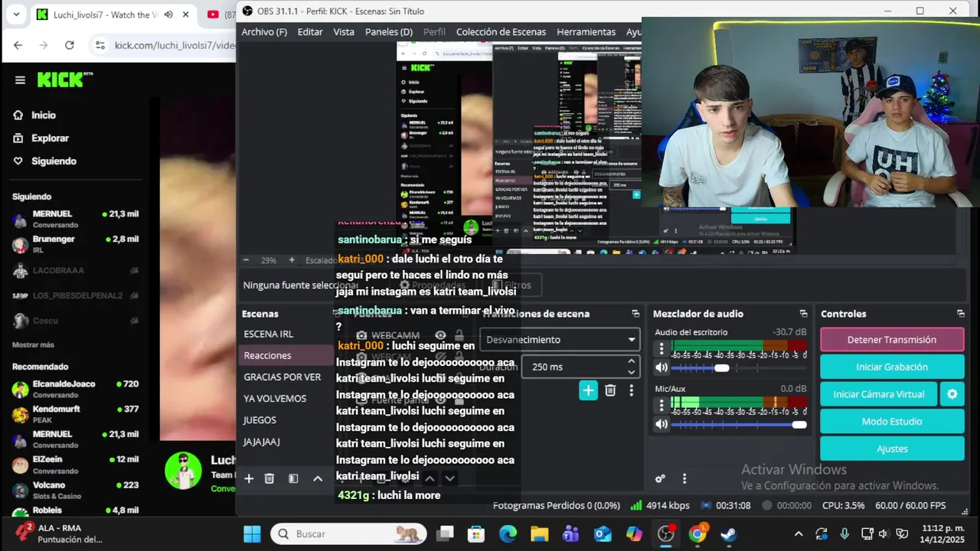Reload the Kick browser page
This screenshot has width=980, height=551.
pos(69,45)
